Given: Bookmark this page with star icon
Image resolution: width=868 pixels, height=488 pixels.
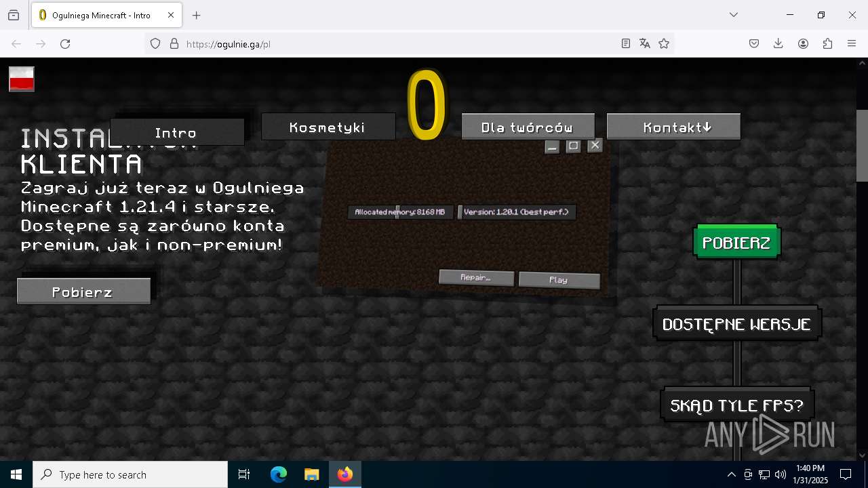Looking at the screenshot, I should 664,43.
